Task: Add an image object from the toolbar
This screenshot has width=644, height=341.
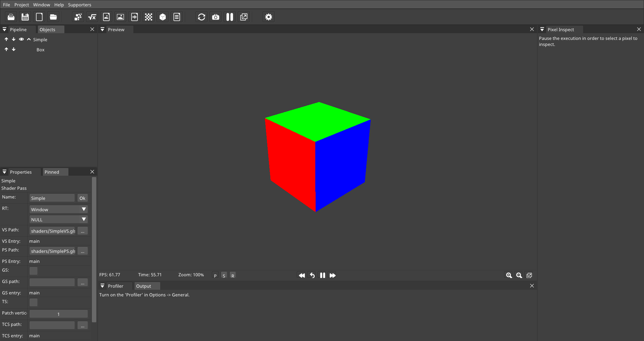Action: point(120,17)
